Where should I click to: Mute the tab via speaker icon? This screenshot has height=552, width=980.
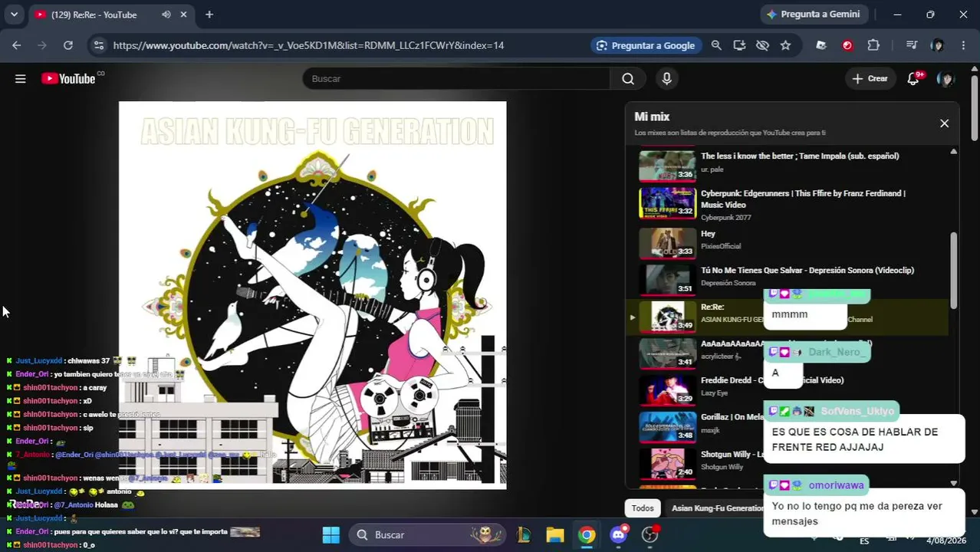coord(166,15)
